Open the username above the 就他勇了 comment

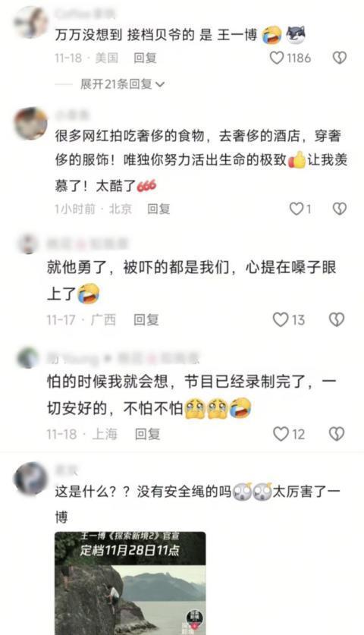point(87,244)
